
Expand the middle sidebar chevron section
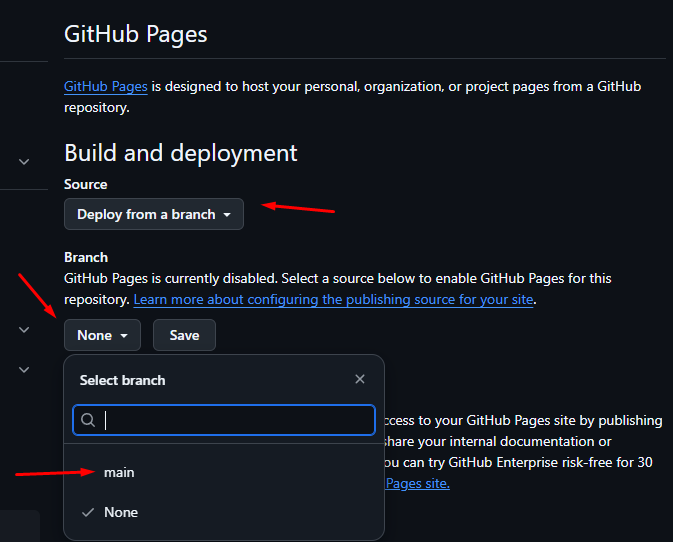tap(24, 329)
